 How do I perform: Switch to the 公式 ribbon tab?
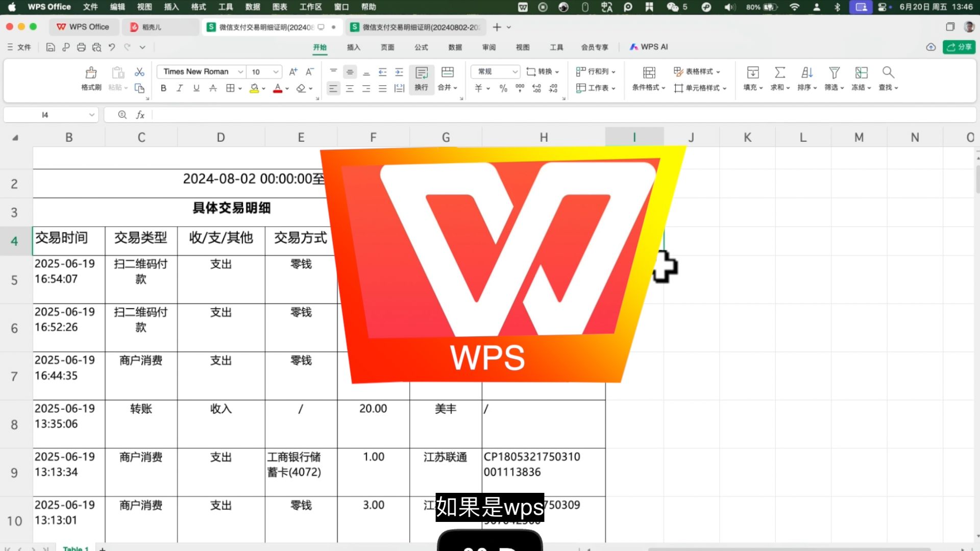(x=421, y=47)
